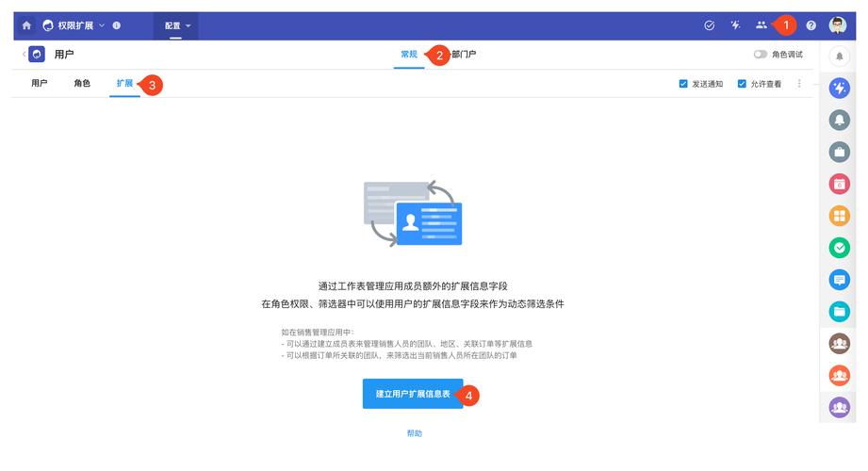Go back with the left chevron
The image size is (868, 471).
tap(24, 55)
